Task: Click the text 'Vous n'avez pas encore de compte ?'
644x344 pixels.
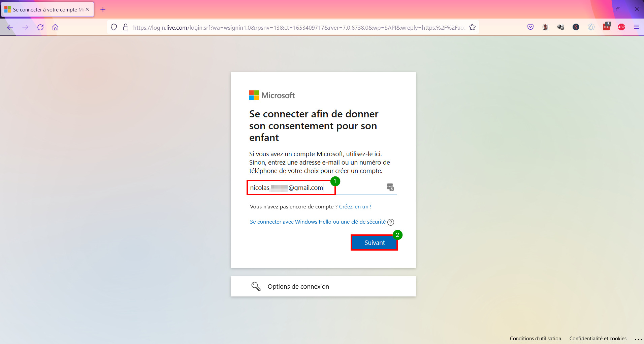Action: click(294, 207)
